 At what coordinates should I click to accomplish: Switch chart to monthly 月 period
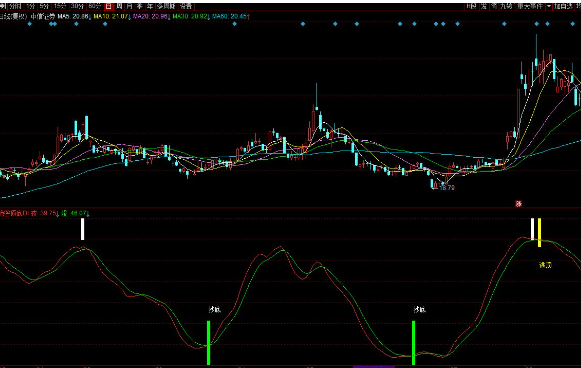tap(129, 6)
